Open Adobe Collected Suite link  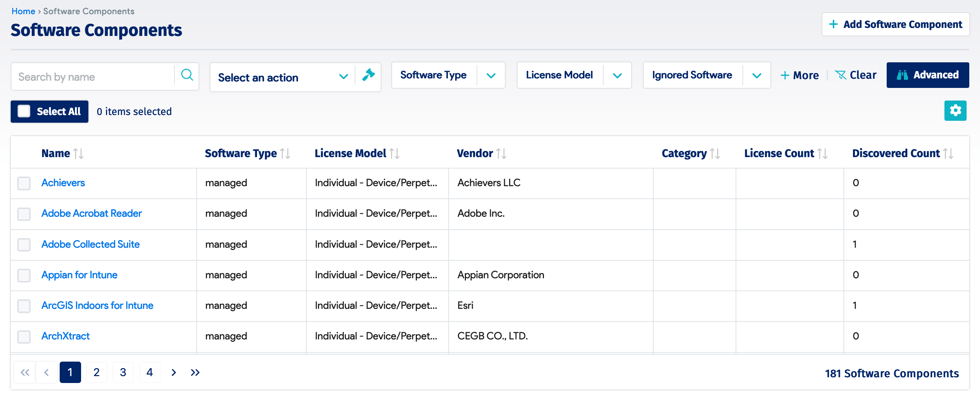click(x=90, y=244)
